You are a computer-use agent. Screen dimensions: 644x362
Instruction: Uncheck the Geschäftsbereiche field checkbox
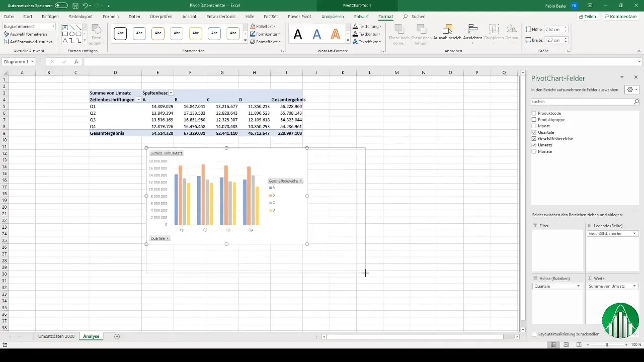(x=534, y=139)
